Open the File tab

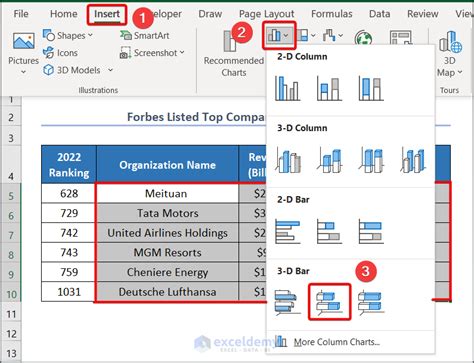(x=21, y=14)
